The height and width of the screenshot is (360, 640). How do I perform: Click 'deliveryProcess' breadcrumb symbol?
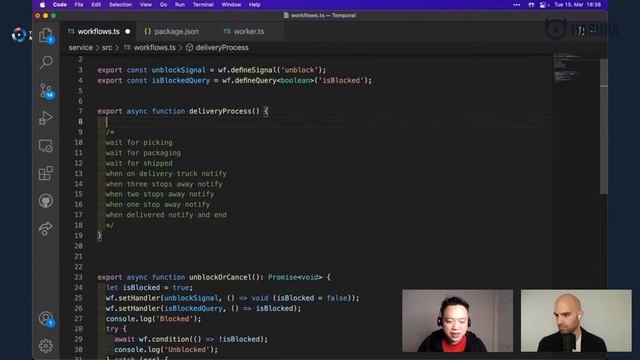(222, 48)
